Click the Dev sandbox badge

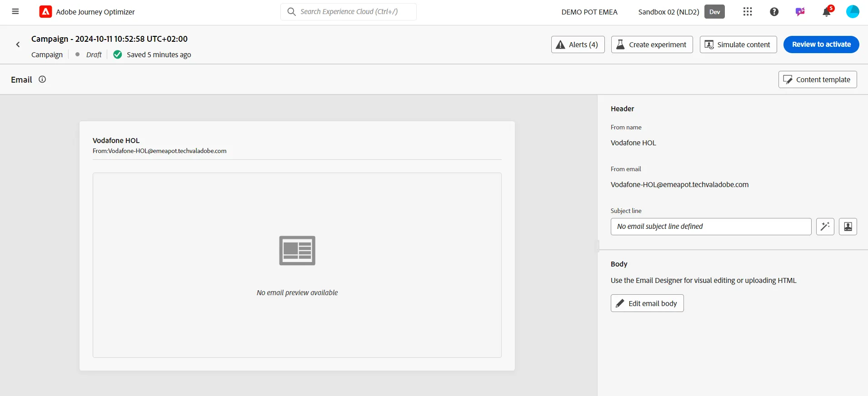coord(714,12)
